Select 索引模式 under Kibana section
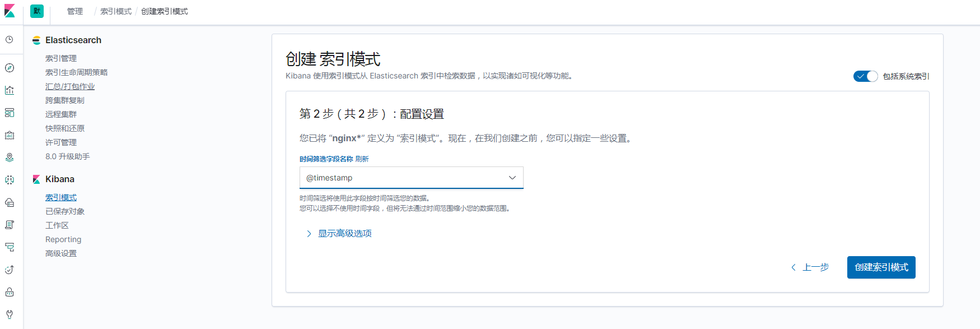This screenshot has height=329, width=980. [61, 197]
